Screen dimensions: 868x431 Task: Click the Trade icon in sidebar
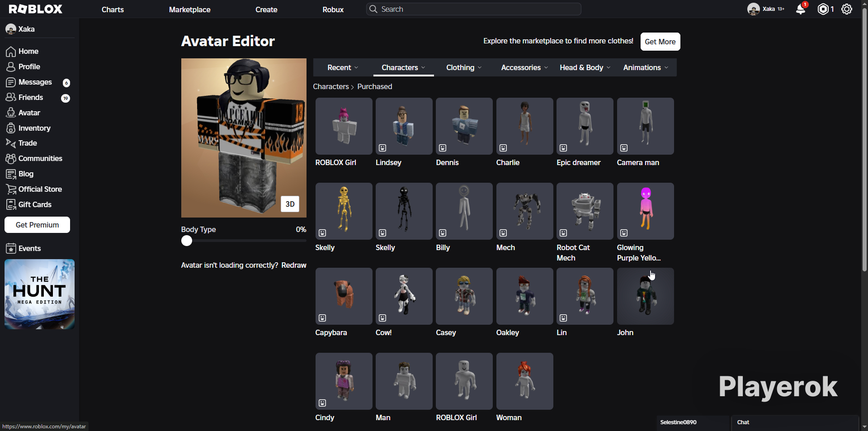click(x=11, y=143)
